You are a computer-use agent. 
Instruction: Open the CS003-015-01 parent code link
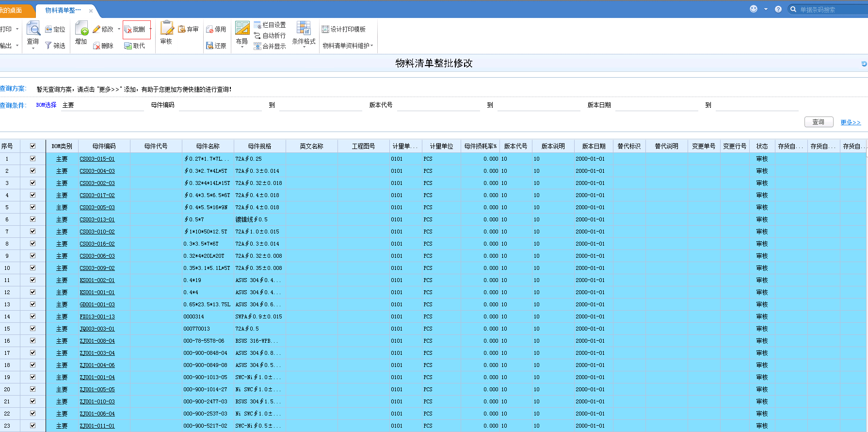pyautogui.click(x=97, y=159)
